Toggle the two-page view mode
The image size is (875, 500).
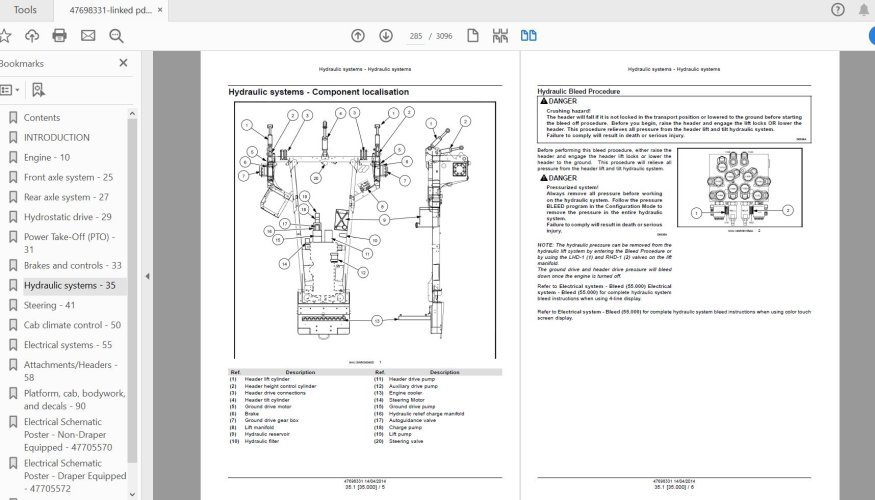click(x=528, y=36)
